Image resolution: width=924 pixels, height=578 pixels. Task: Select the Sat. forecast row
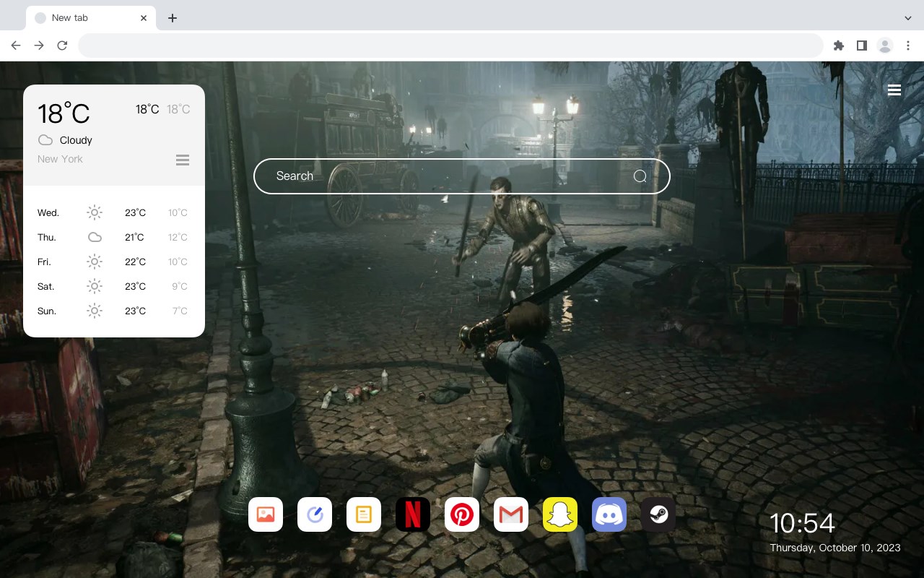point(114,286)
